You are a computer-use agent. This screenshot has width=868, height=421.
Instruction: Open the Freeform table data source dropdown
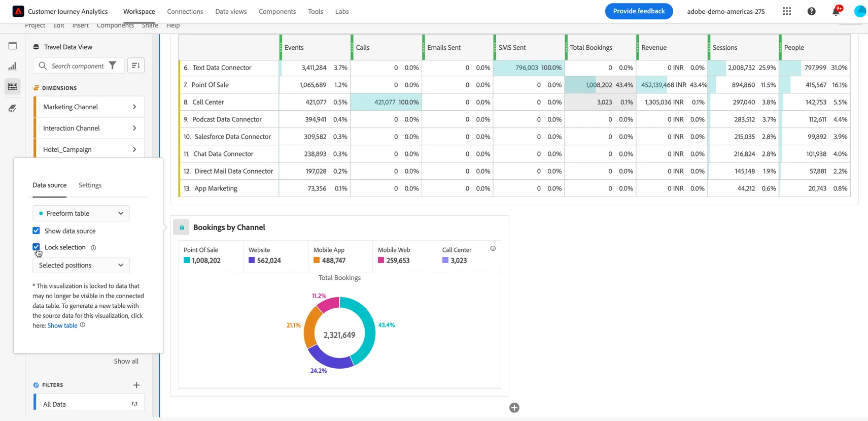pyautogui.click(x=81, y=213)
